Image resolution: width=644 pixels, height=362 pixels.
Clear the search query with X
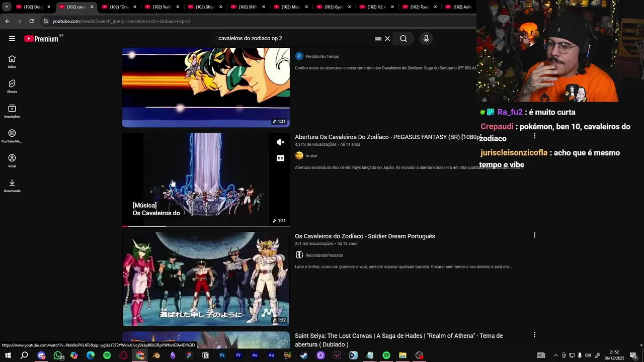tap(387, 39)
